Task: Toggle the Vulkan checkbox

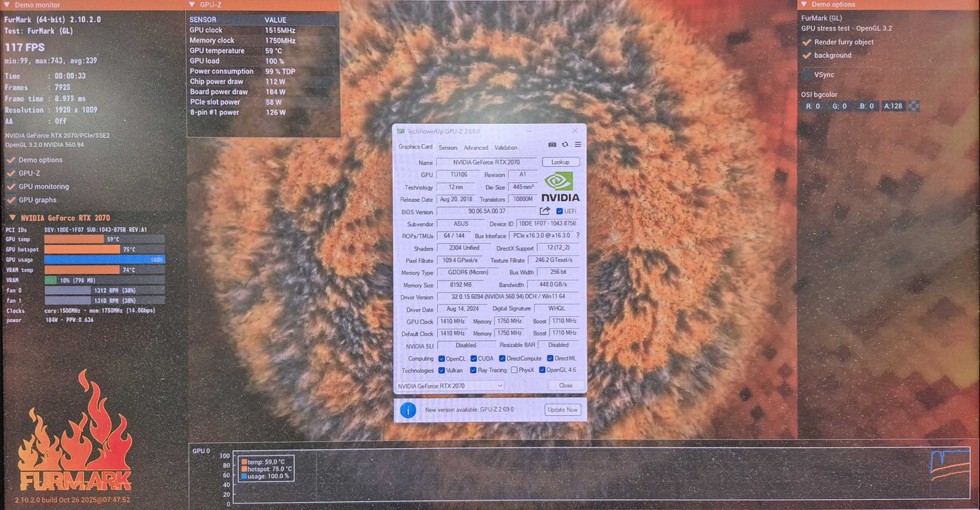Action: coord(441,370)
